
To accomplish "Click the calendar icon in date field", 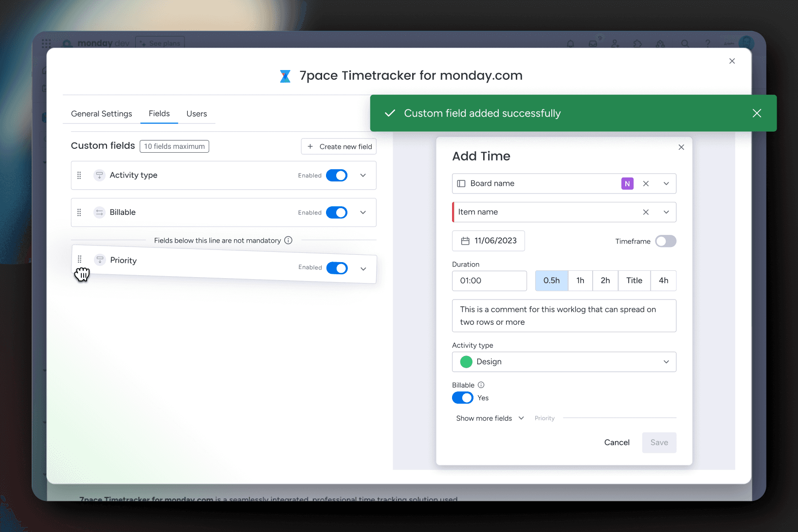I will (465, 241).
